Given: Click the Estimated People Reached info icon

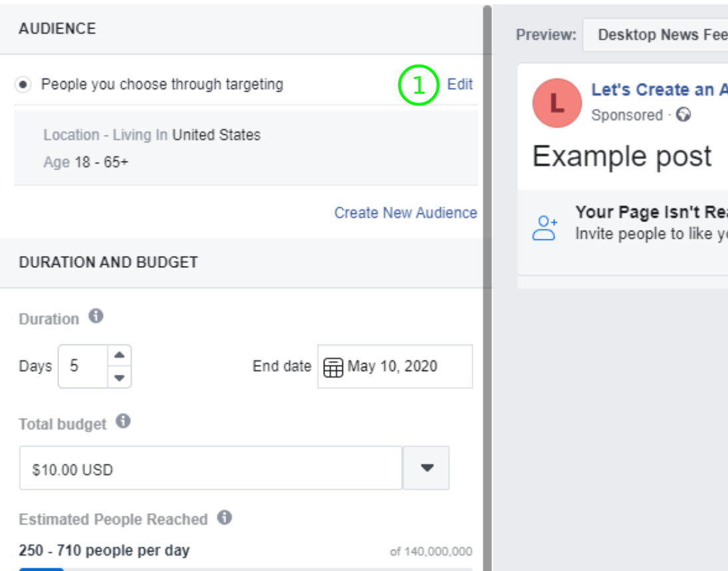Looking at the screenshot, I should tap(225, 517).
